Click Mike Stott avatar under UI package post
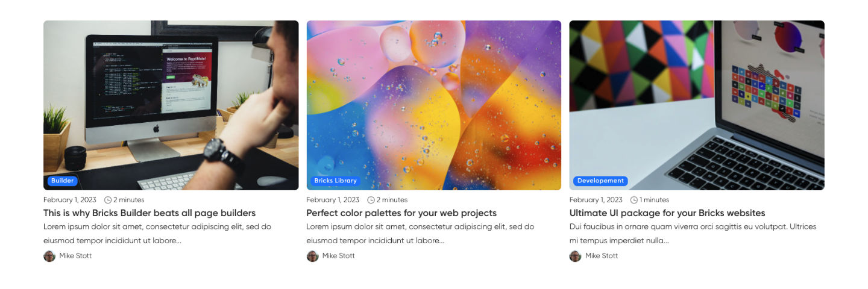 click(x=575, y=256)
